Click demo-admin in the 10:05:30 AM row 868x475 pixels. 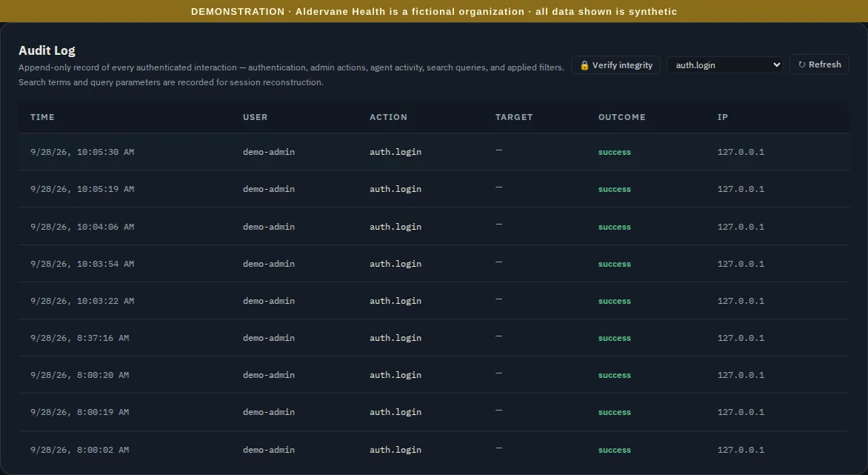[269, 152]
